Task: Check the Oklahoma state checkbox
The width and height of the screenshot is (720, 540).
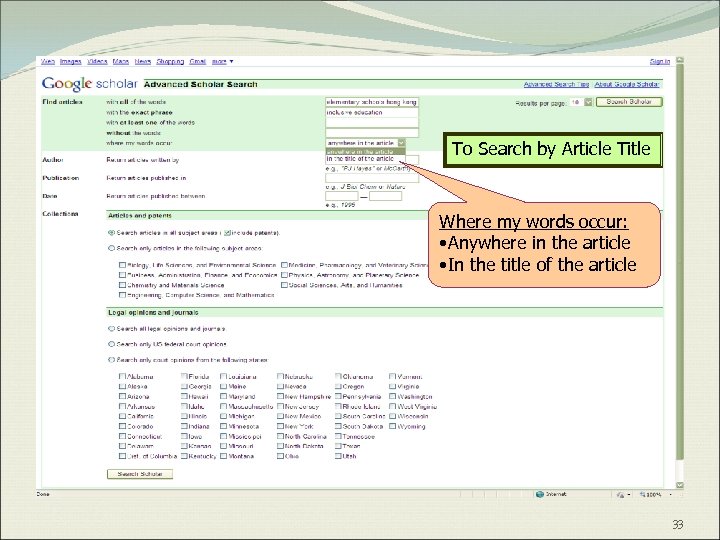Action: pos(338,377)
